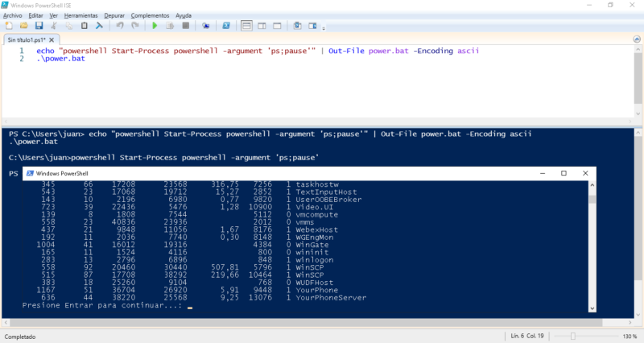Viewport: 644px width, 343px height.
Task: Expand the toolbar overflow options arrow
Action: [324, 28]
